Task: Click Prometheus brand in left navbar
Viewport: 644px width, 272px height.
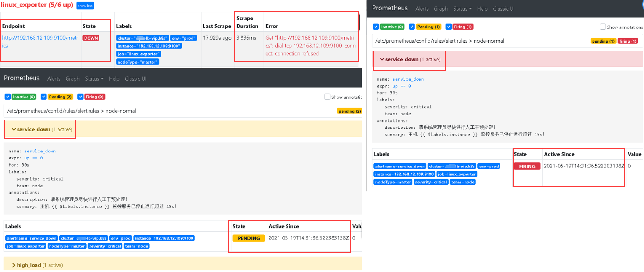Action: 22,78
